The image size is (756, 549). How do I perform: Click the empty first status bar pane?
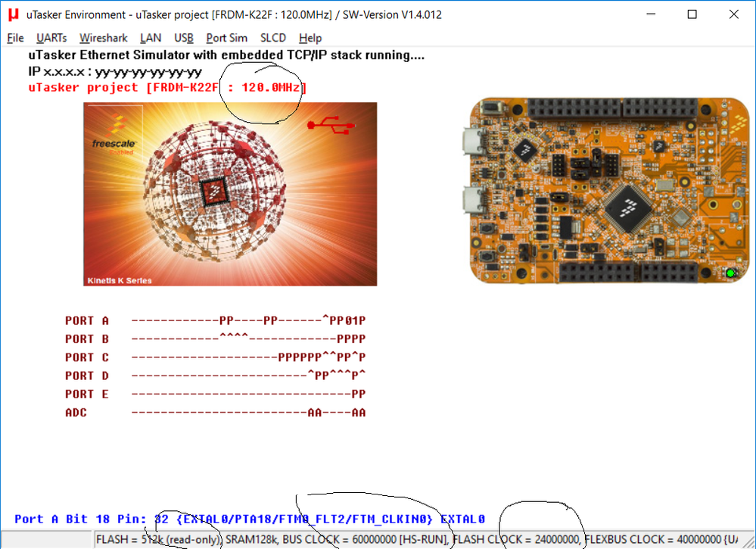[46, 539]
